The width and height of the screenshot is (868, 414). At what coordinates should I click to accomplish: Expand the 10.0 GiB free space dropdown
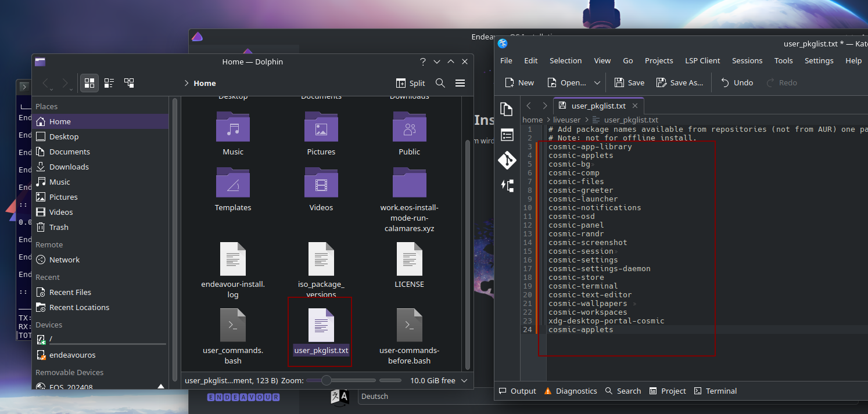click(x=464, y=380)
